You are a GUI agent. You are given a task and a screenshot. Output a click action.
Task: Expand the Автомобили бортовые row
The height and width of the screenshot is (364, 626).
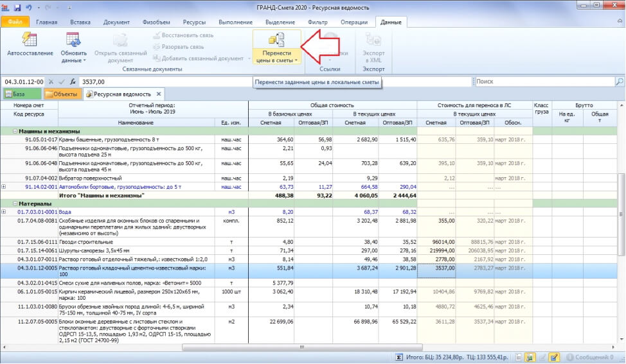coord(4,187)
